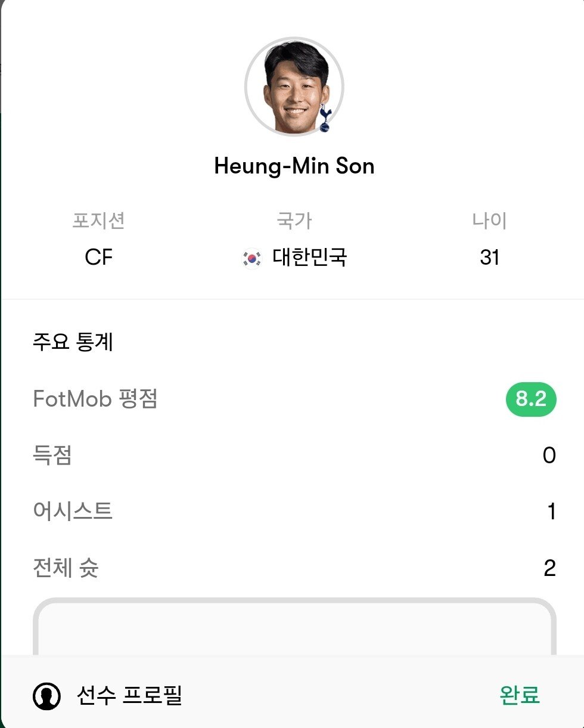This screenshot has height=728, width=584.
Task: Click the 나이 column label
Action: (x=489, y=221)
